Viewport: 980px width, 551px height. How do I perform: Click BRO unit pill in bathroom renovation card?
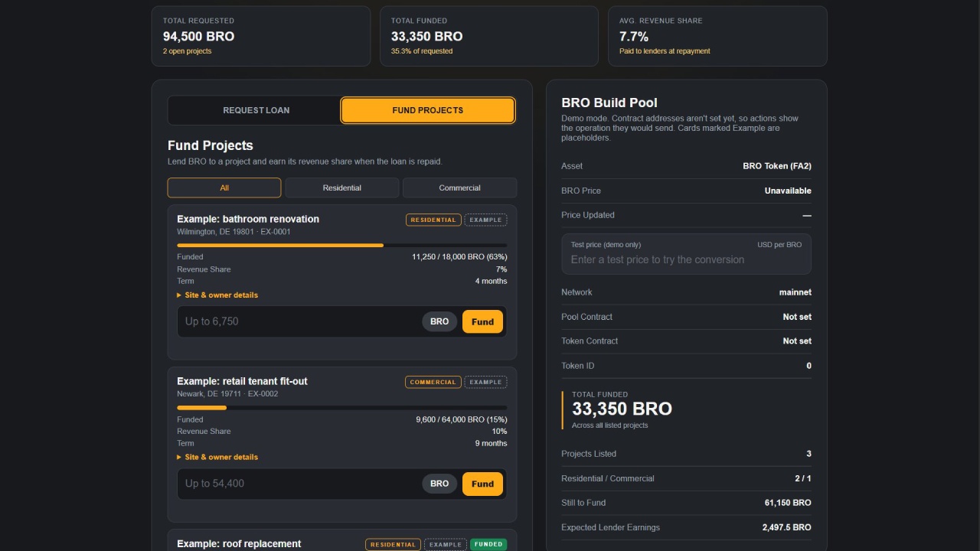click(x=439, y=321)
